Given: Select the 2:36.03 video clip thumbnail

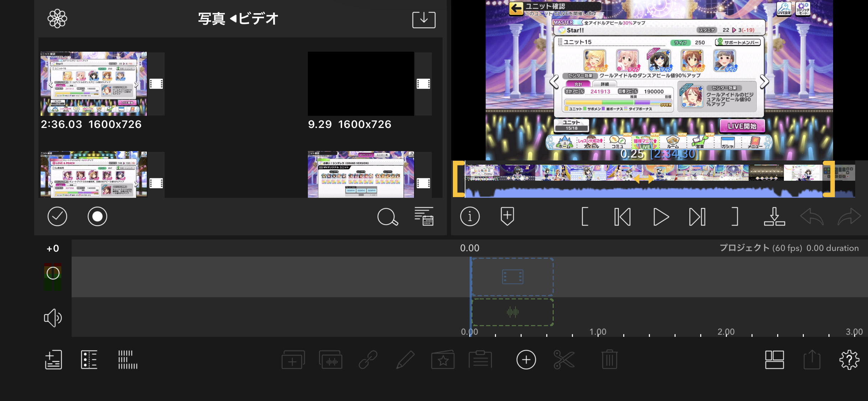Looking at the screenshot, I should [94, 84].
